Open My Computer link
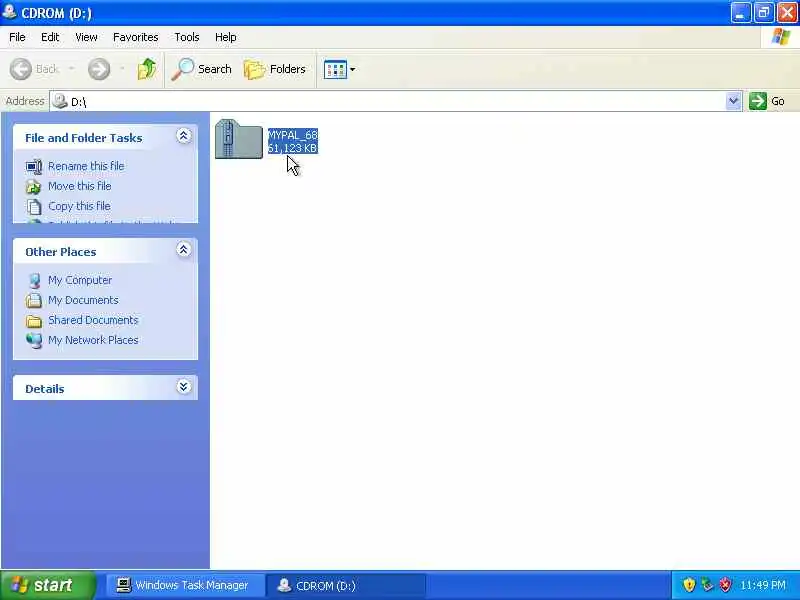Viewport: 800px width, 600px height. pos(80,280)
